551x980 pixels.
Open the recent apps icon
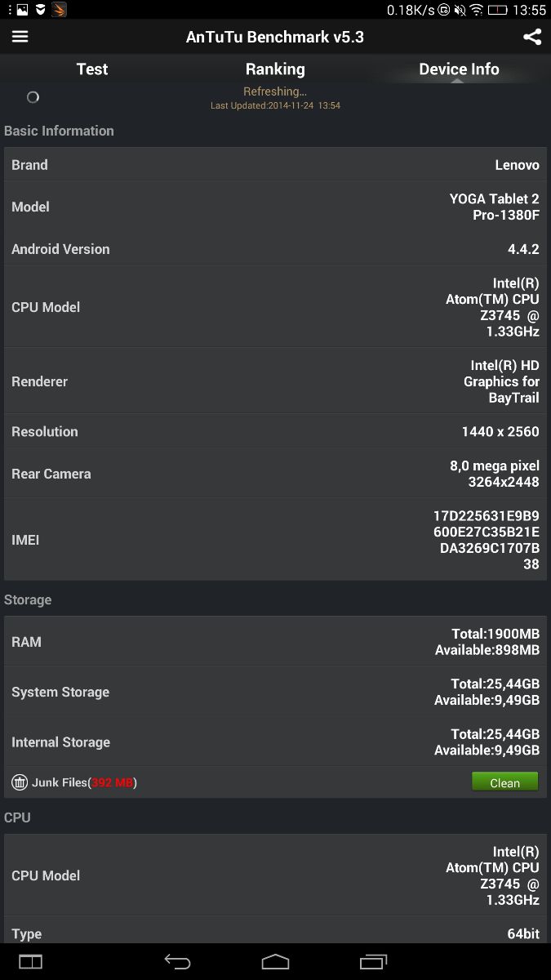(x=373, y=961)
